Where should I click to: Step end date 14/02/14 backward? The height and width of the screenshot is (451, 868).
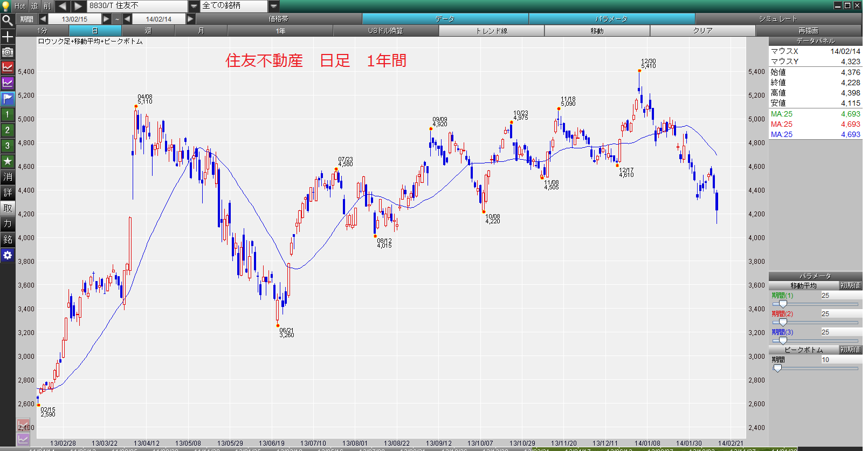point(127,19)
